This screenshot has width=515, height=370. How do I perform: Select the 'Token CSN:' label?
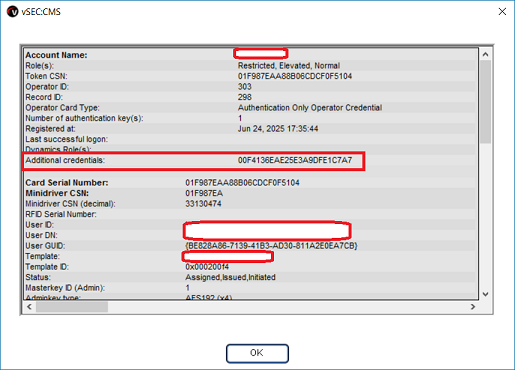click(46, 76)
